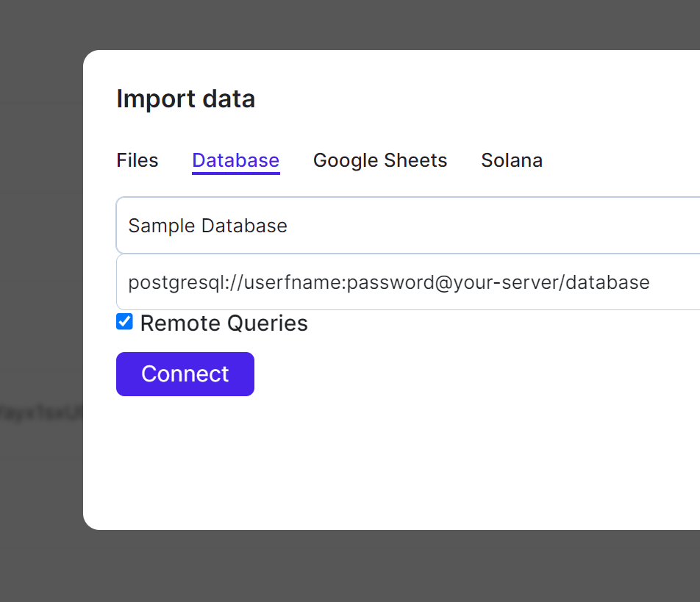Click blank dialog area below Connect button
700x602 pixels.
368,463
